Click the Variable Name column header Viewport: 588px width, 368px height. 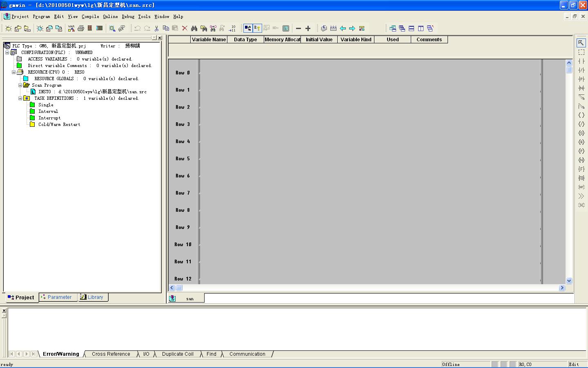(x=209, y=40)
